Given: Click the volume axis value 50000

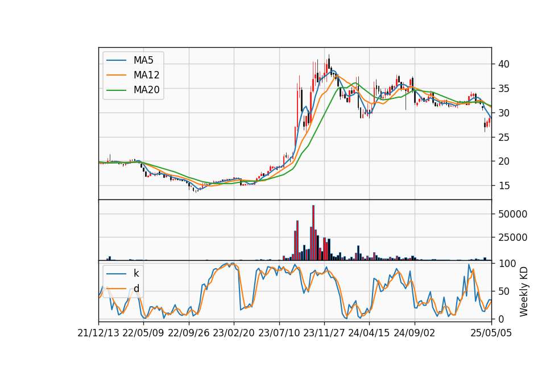Looking at the screenshot, I should click(512, 214).
